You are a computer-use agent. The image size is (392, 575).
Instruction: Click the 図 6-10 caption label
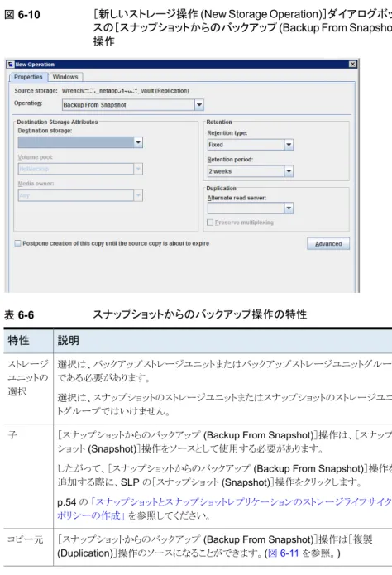tap(22, 15)
